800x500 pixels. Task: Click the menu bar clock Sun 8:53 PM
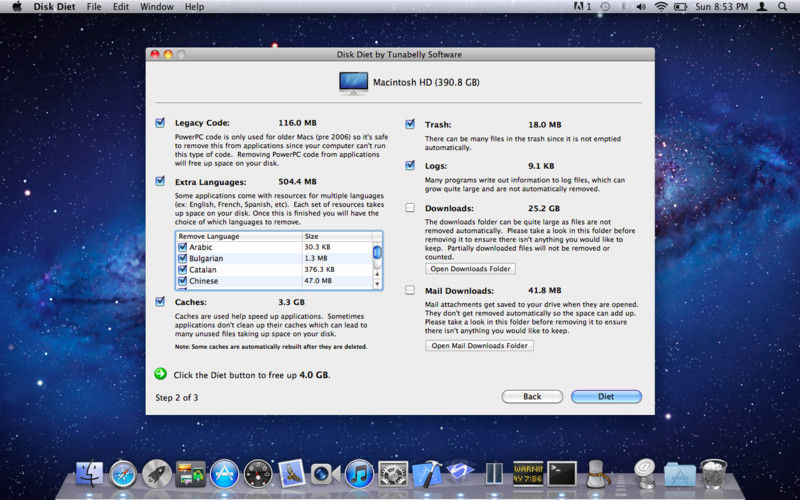click(721, 7)
